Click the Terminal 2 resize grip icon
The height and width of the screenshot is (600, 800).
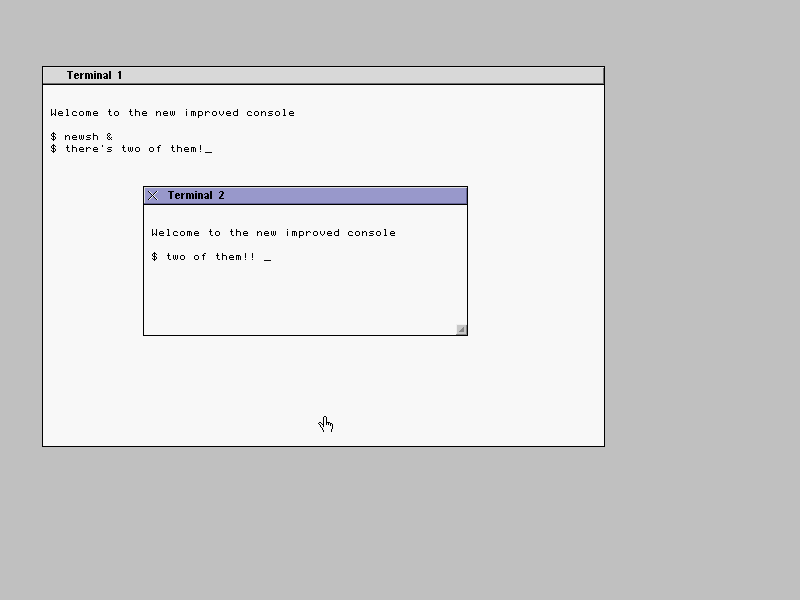pyautogui.click(x=461, y=330)
